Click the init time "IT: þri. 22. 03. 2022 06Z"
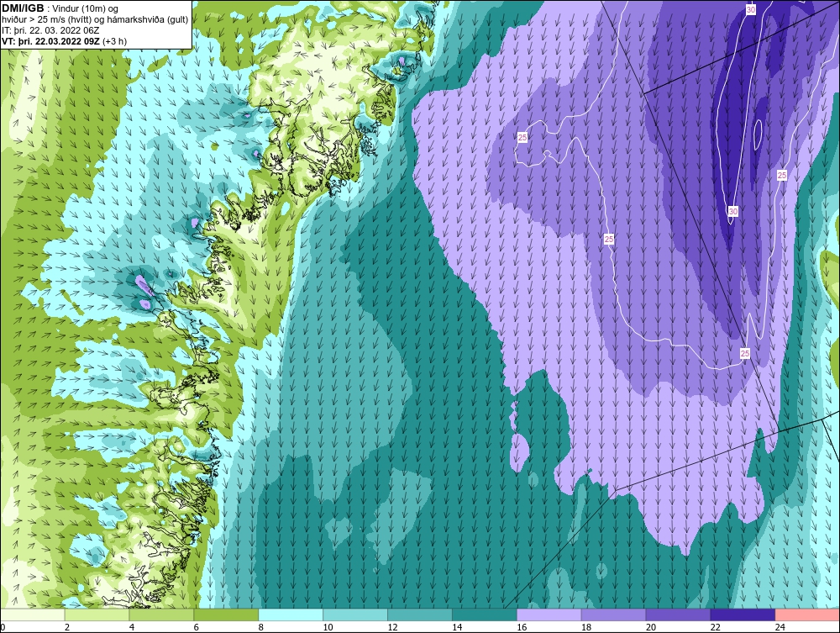Image resolution: width=840 pixels, height=633 pixels. 50,30
